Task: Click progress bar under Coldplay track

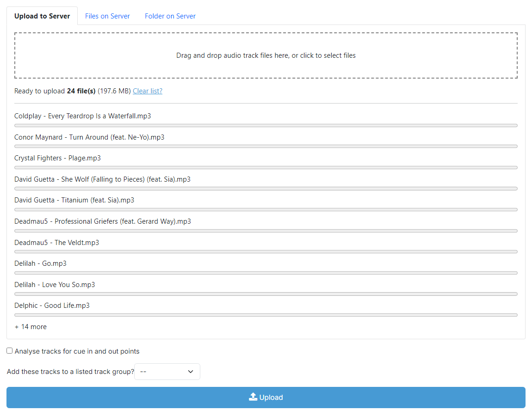Action: pyautogui.click(x=266, y=125)
